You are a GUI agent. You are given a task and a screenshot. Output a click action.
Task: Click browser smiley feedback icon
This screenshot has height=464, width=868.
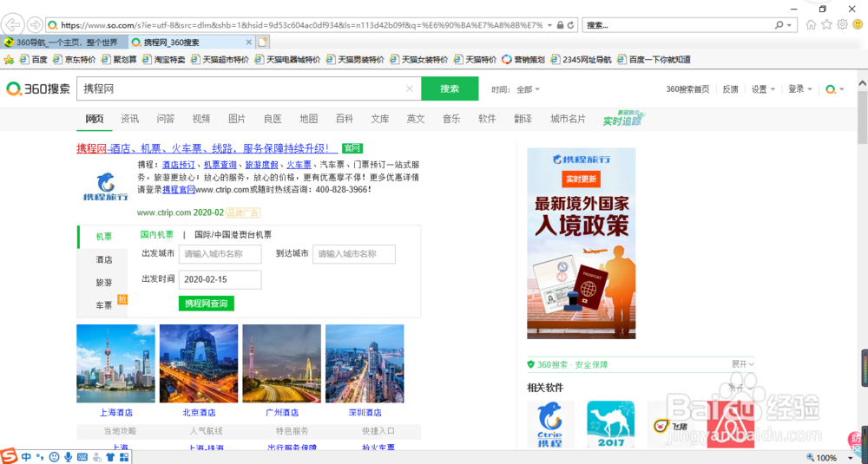(858, 25)
